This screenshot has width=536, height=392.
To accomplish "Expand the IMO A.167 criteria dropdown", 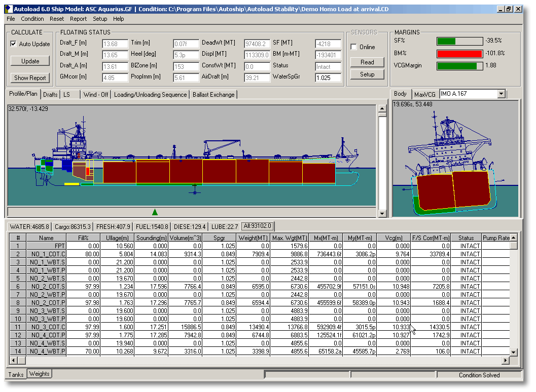I will (502, 94).
